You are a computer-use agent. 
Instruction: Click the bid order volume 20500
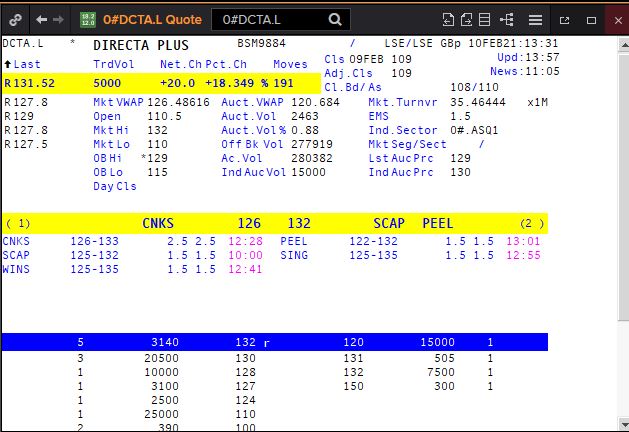pos(161,358)
